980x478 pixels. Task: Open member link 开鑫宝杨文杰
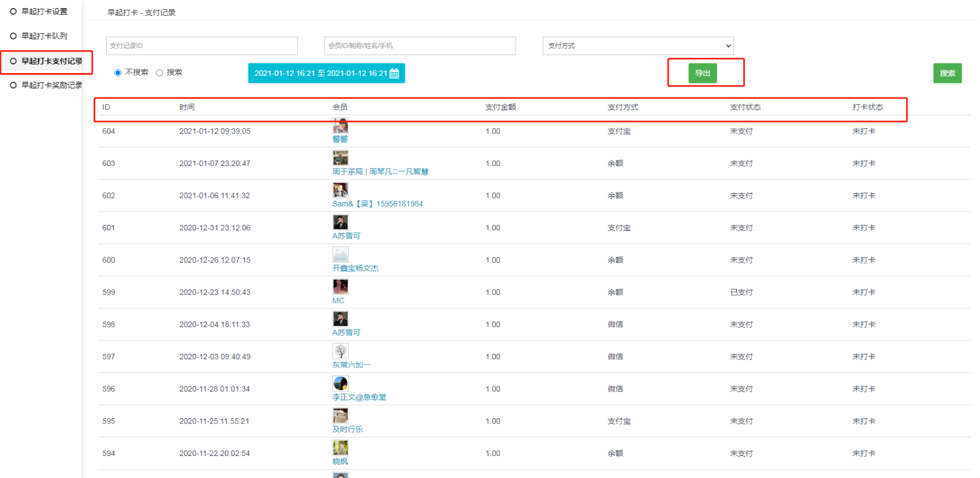click(355, 269)
